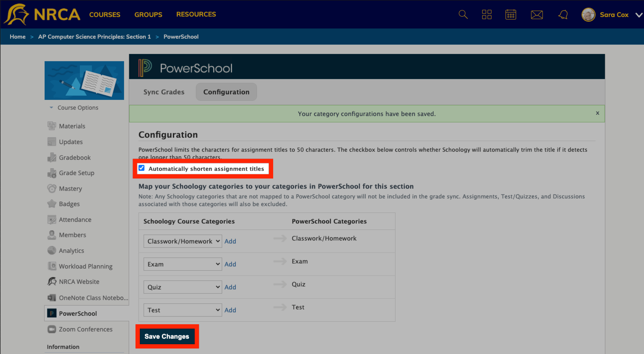Image resolution: width=644 pixels, height=354 pixels.
Task: Click Add next to Test
Action: pos(230,310)
